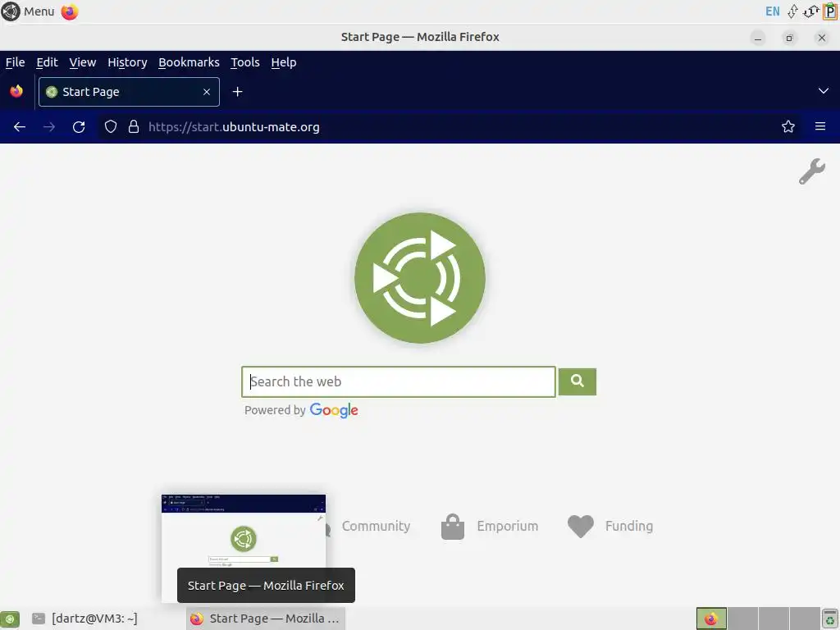Close the Start Page tab

[x=206, y=92]
